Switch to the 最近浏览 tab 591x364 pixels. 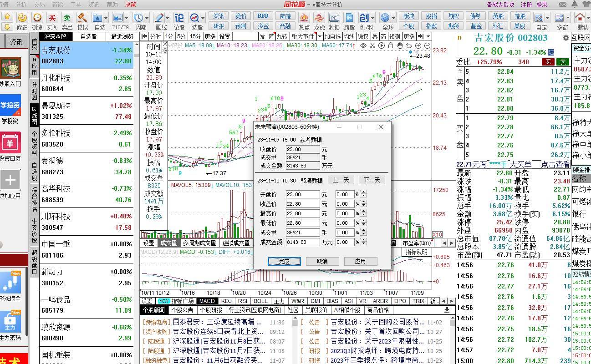[x=122, y=36]
